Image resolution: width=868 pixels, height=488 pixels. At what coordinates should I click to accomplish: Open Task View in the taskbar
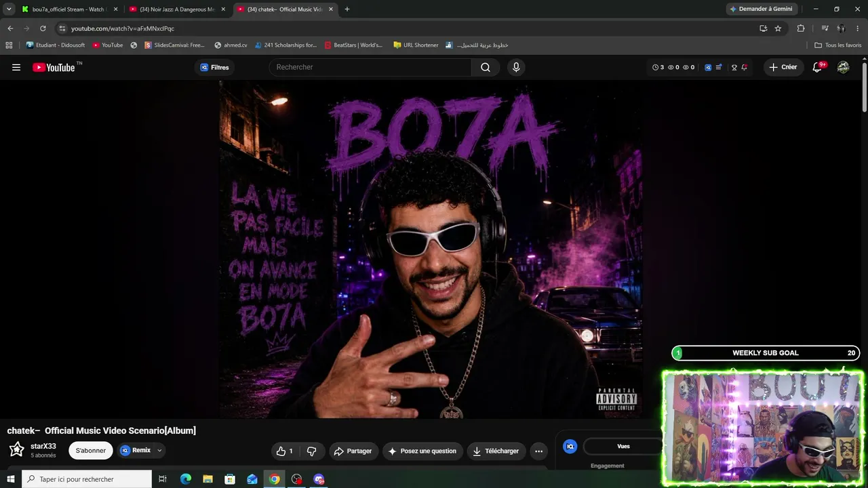(x=163, y=479)
